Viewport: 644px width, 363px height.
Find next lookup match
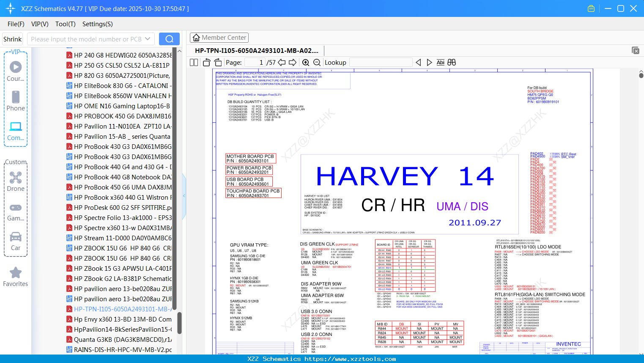pos(429,62)
